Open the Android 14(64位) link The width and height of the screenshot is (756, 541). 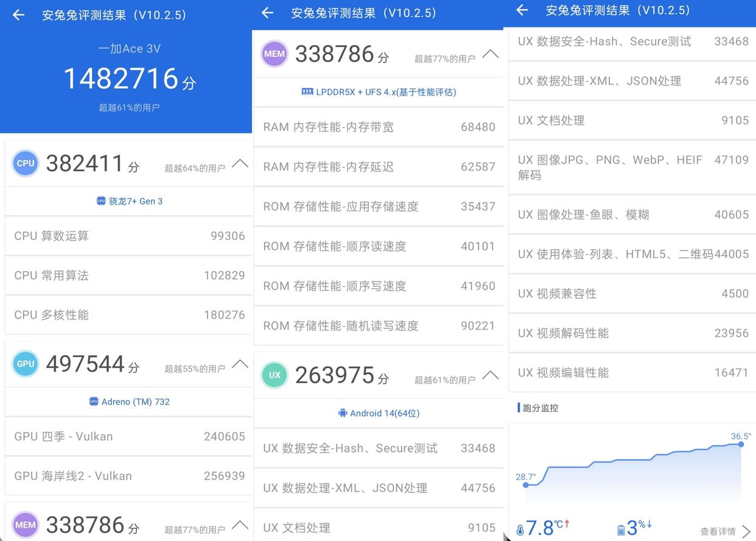point(379,413)
